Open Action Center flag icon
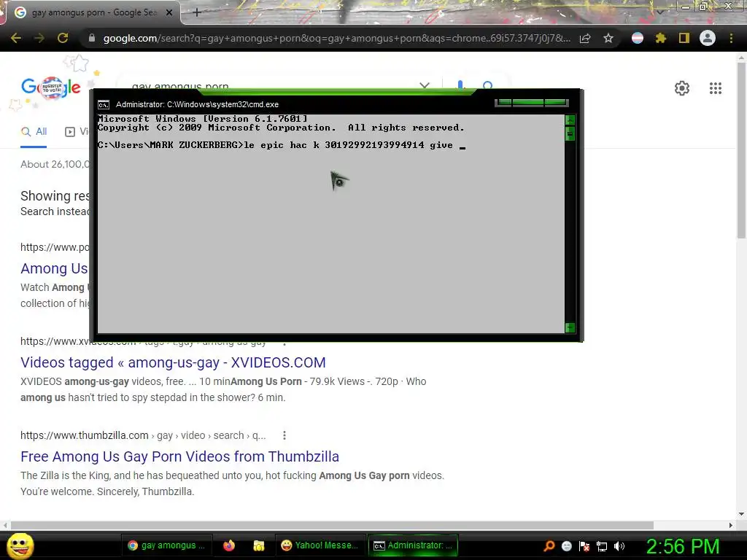Image resolution: width=747 pixels, height=560 pixels. [x=584, y=546]
